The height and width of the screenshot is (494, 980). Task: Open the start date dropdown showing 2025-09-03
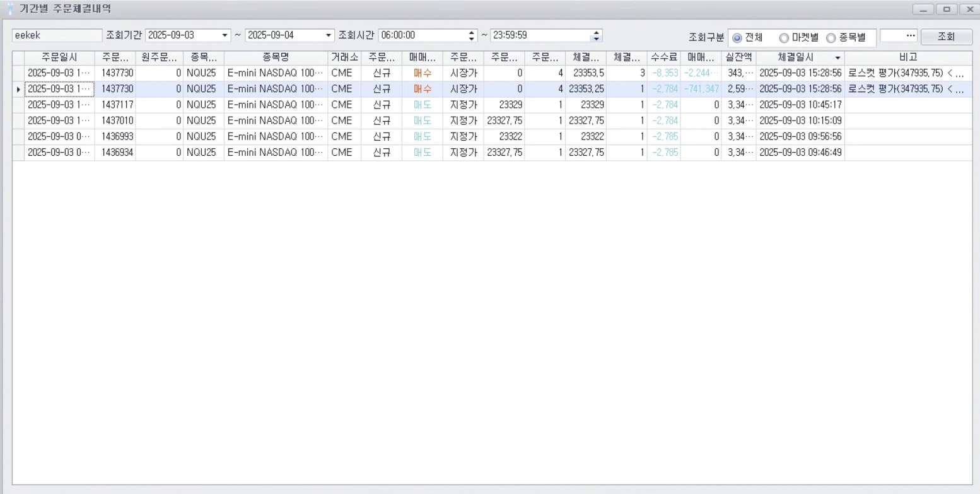point(225,35)
